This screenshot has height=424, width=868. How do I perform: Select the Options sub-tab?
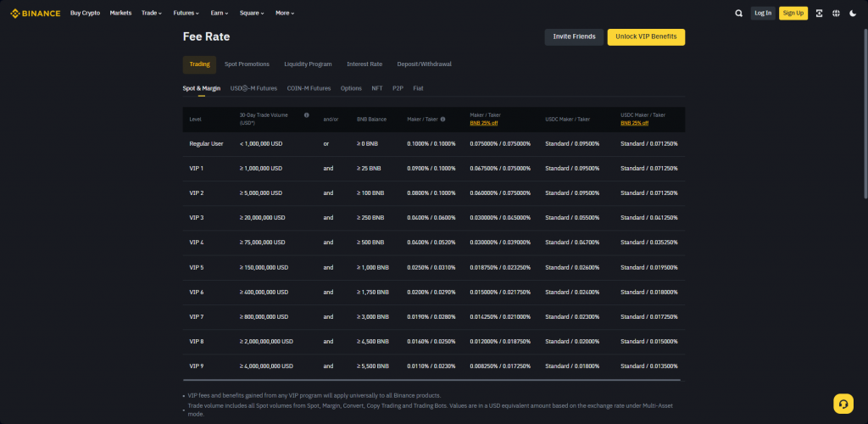pyautogui.click(x=351, y=88)
